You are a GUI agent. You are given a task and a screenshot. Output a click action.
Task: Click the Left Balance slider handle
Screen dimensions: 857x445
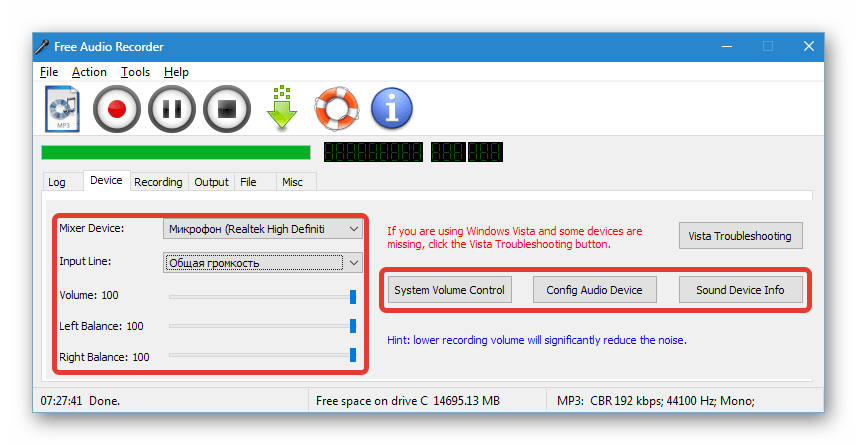[353, 326]
